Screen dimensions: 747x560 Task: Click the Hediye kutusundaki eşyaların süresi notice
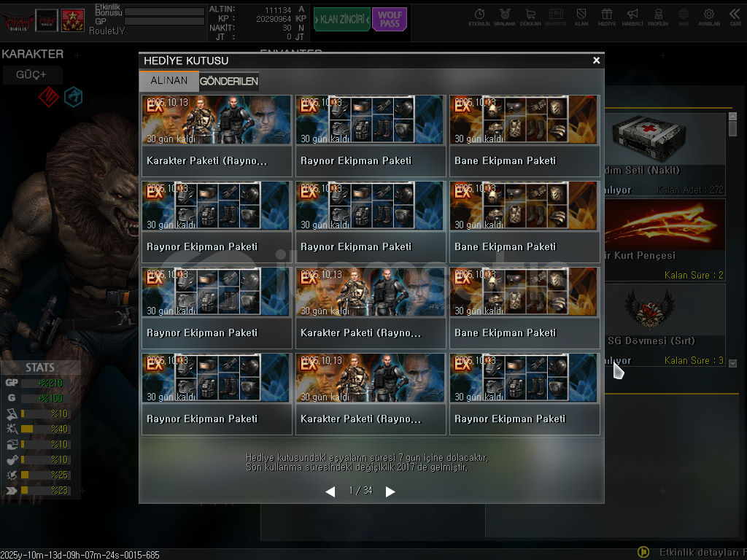(367, 462)
